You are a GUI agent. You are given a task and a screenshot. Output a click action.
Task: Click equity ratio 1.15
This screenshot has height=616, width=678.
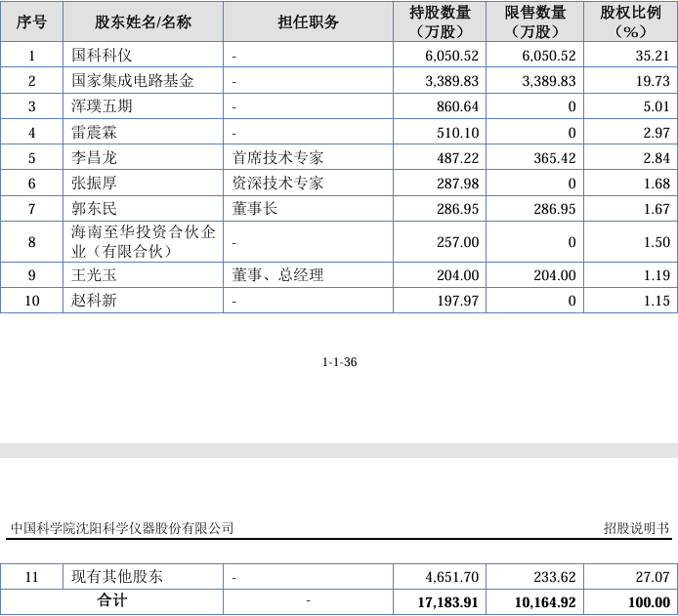point(657,301)
